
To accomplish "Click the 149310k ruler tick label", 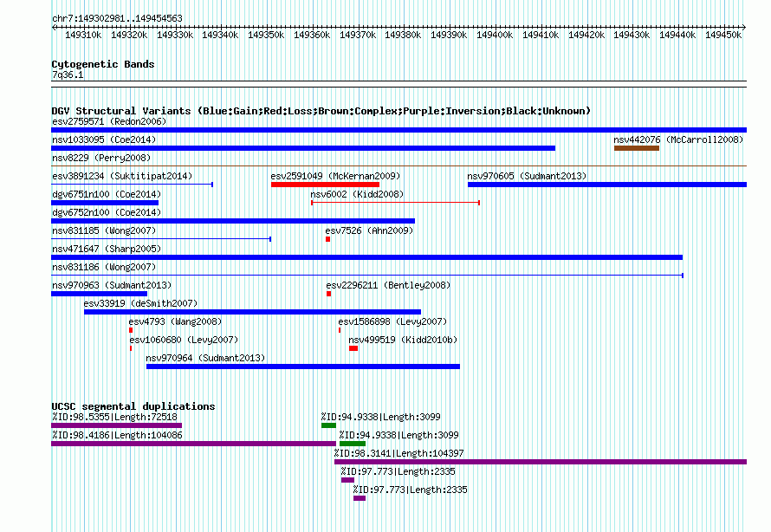I will (83, 35).
